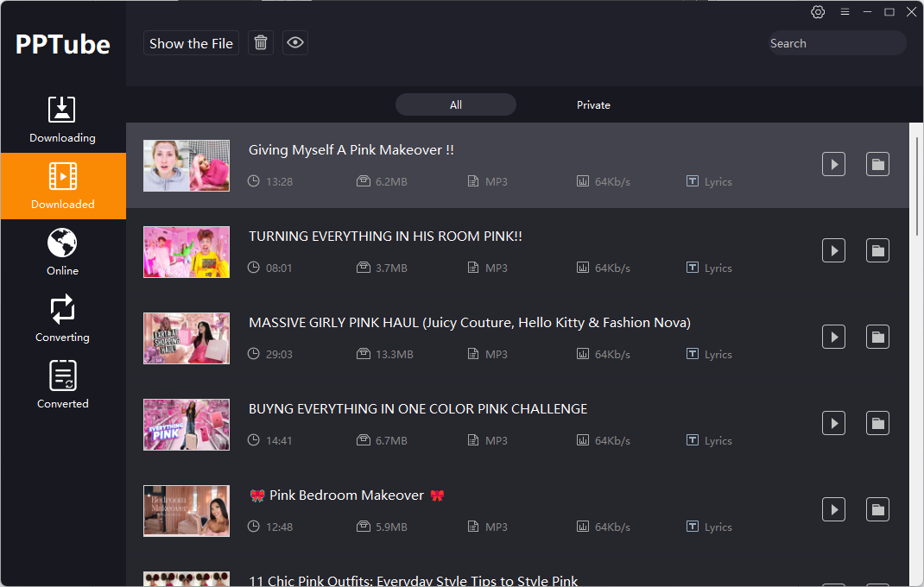
Task: Open folder for BUYNG EVERYTHING IN ONE COLOR PINK
Action: pyautogui.click(x=877, y=423)
